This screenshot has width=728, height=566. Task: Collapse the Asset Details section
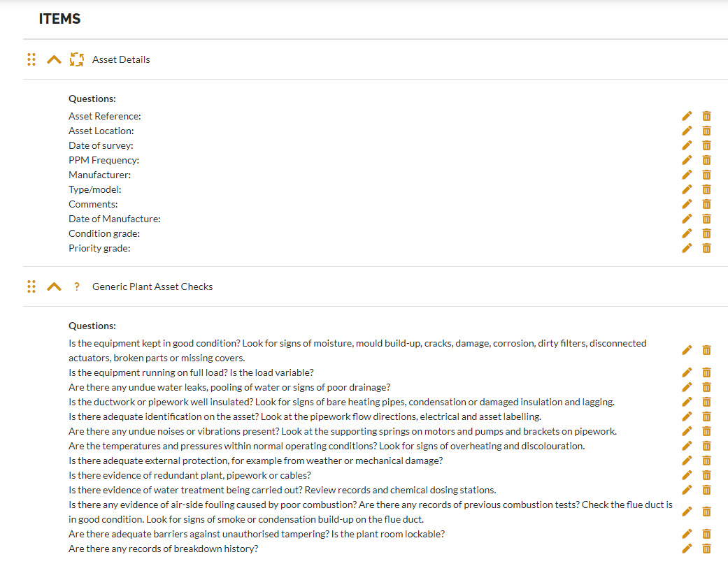tap(54, 59)
